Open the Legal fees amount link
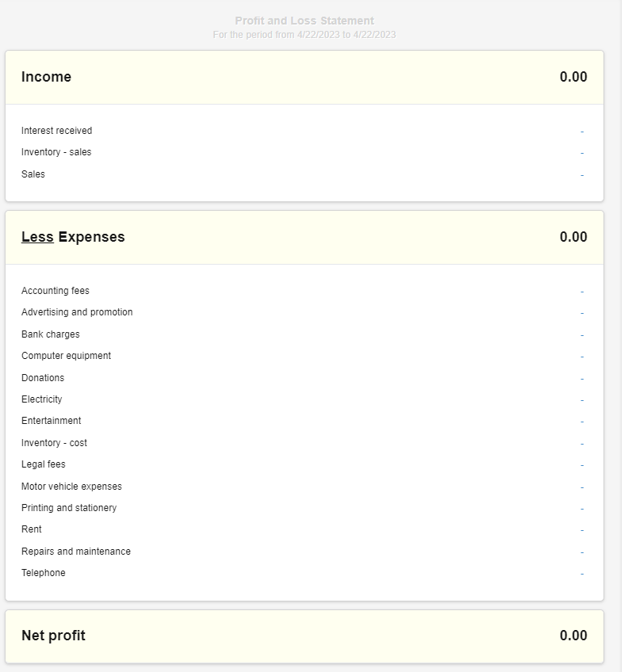The width and height of the screenshot is (632, 672). pyautogui.click(x=582, y=465)
